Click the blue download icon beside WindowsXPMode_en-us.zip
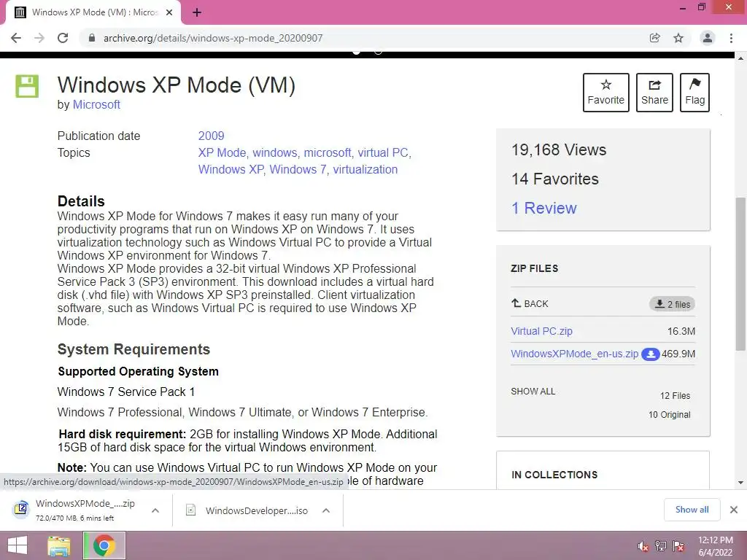747x560 pixels. (650, 354)
